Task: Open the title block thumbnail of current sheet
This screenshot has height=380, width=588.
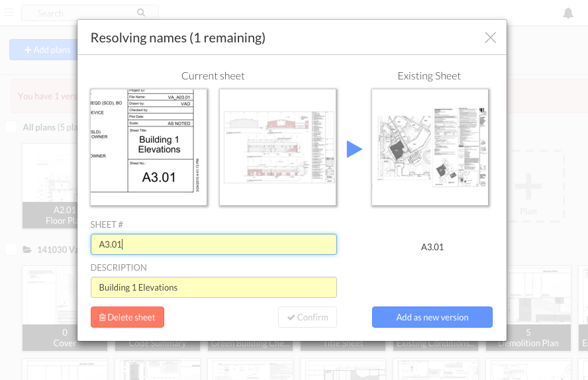Action: coord(148,147)
